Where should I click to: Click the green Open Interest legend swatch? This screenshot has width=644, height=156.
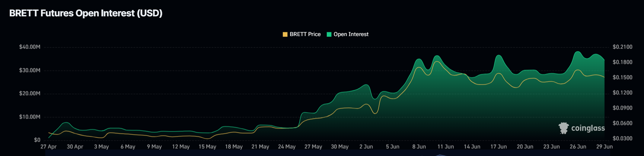329,35
